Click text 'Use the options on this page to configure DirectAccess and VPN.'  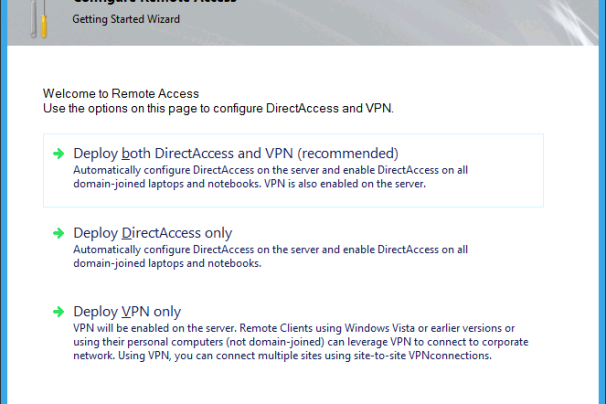218,109
